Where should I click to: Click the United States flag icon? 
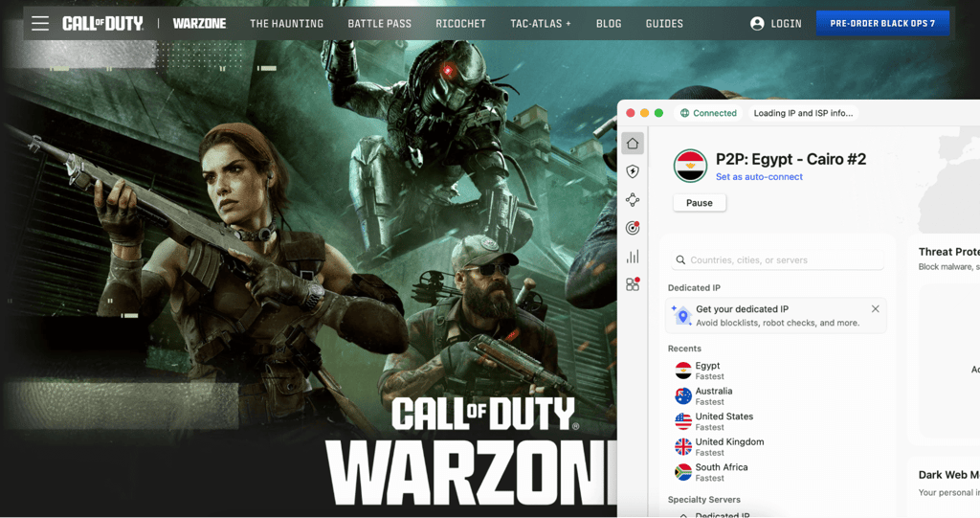click(x=683, y=421)
